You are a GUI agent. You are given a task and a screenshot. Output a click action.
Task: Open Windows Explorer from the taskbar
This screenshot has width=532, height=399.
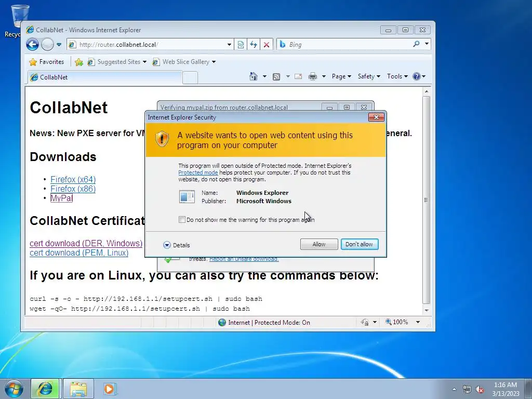coord(78,389)
